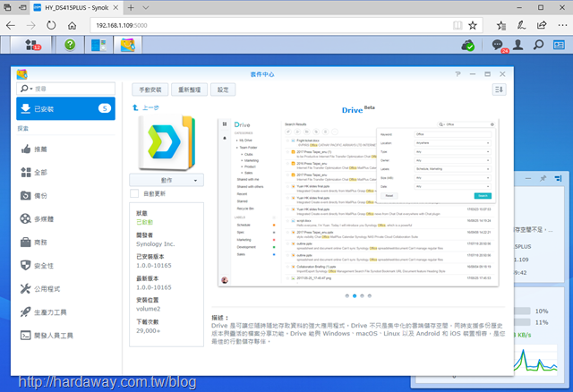
Task: Open the DSM main menu icon
Action: click(32, 46)
